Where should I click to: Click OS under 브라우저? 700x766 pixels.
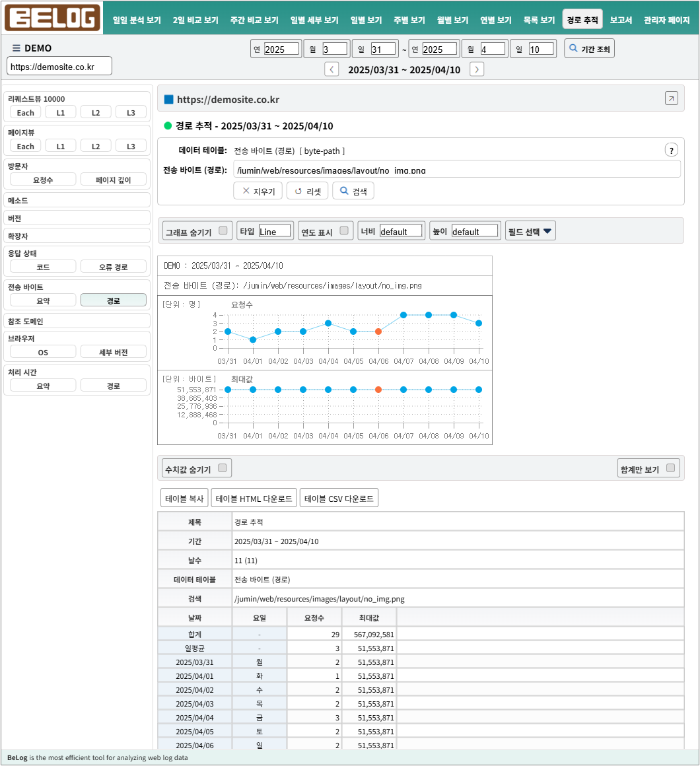[43, 352]
